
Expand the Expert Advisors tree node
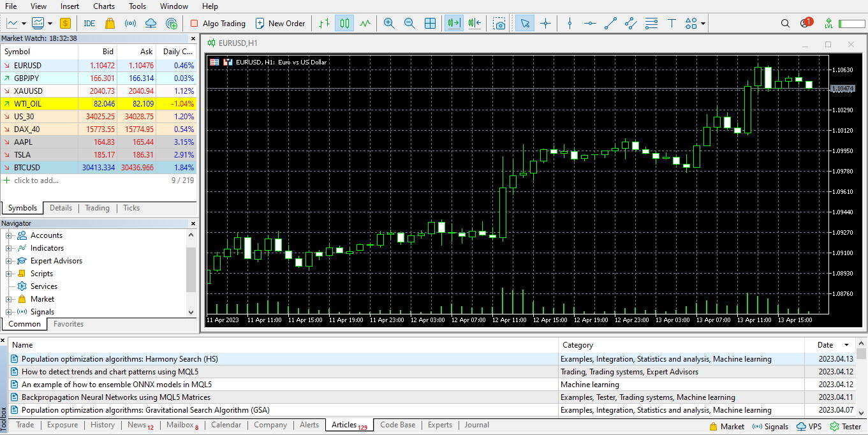(x=9, y=261)
